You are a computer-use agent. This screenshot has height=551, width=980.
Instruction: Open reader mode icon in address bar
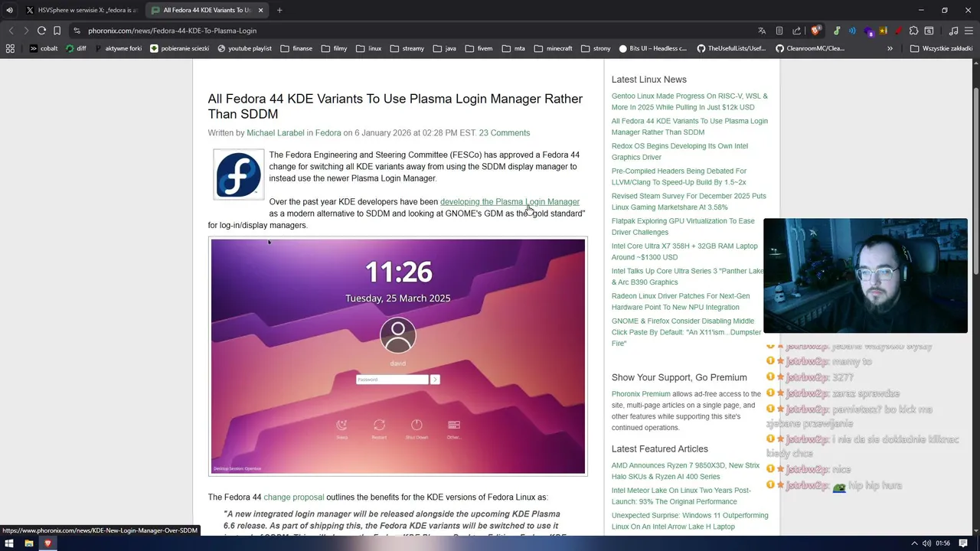tap(779, 31)
